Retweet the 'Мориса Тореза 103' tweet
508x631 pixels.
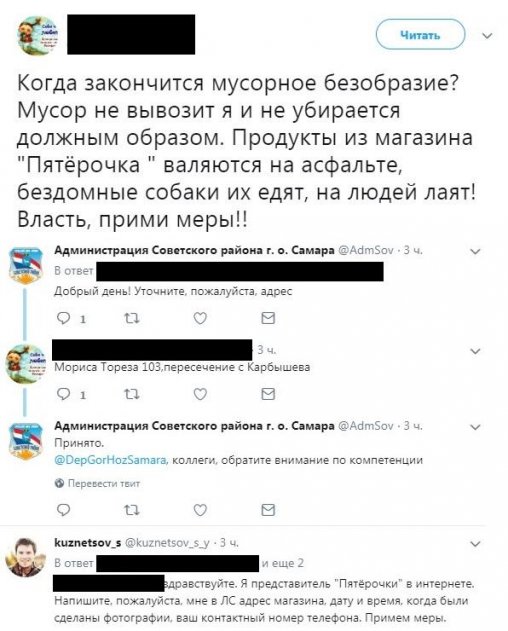[132, 394]
